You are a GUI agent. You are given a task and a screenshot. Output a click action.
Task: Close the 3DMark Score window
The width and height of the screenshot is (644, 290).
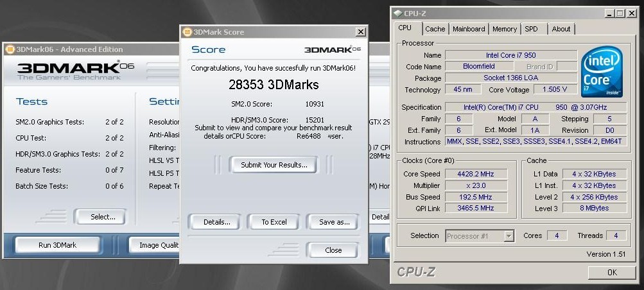pos(361,31)
